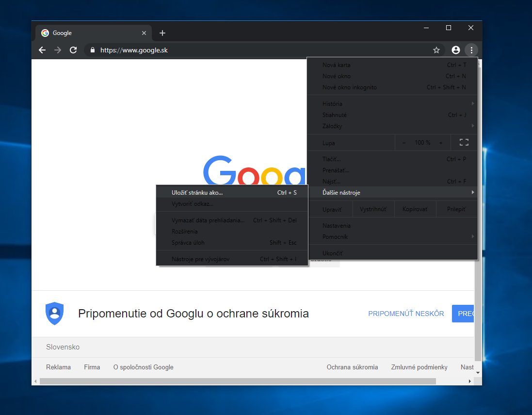Image resolution: width=532 pixels, height=415 pixels.
Task: Decrease zoom with the minus button
Action: pos(404,143)
